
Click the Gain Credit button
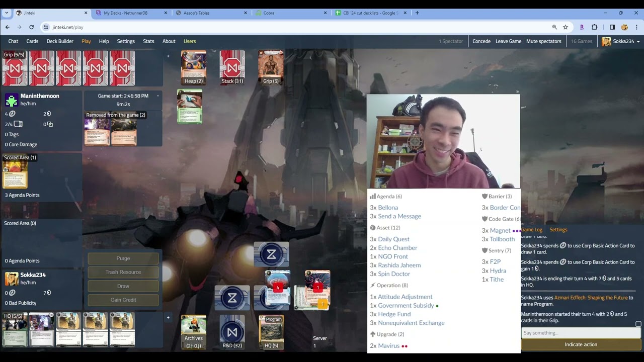pyautogui.click(x=123, y=300)
